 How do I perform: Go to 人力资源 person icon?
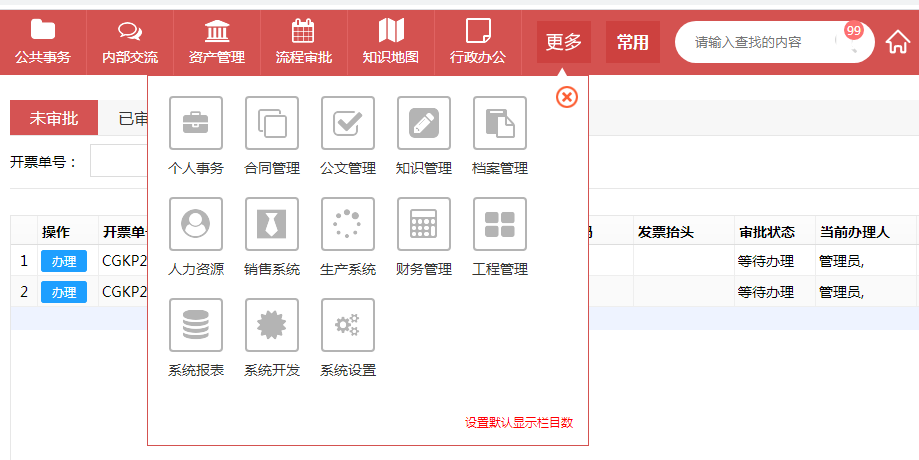click(196, 225)
